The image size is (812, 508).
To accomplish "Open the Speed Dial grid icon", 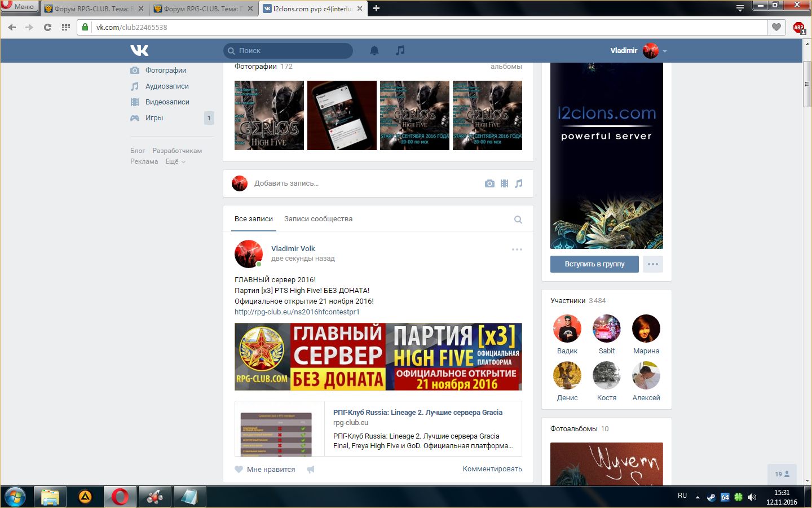I will tap(65, 27).
